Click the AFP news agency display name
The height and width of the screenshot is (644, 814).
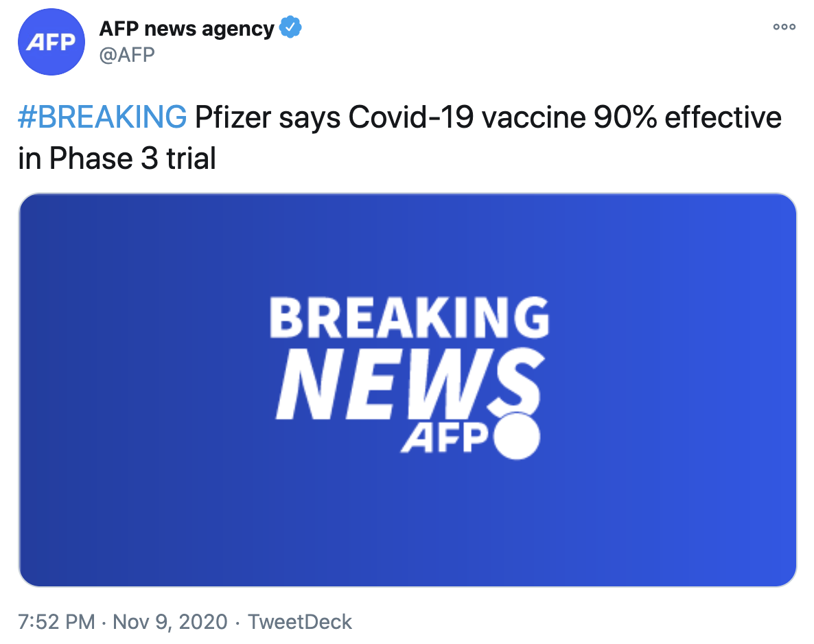coord(187,29)
